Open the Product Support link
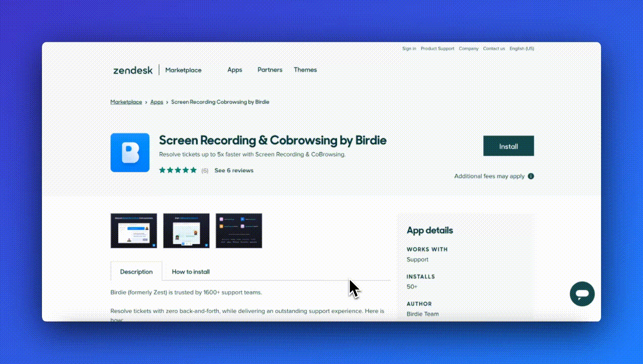Image resolution: width=643 pixels, height=364 pixels. click(437, 49)
